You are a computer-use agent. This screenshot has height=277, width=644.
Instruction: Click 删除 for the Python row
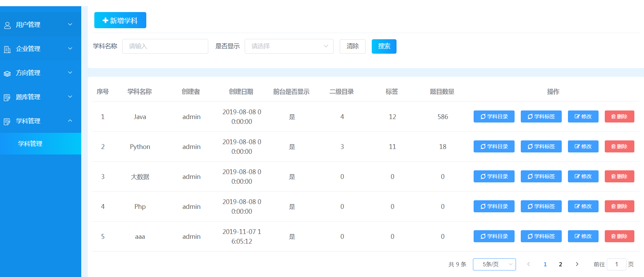pos(620,147)
